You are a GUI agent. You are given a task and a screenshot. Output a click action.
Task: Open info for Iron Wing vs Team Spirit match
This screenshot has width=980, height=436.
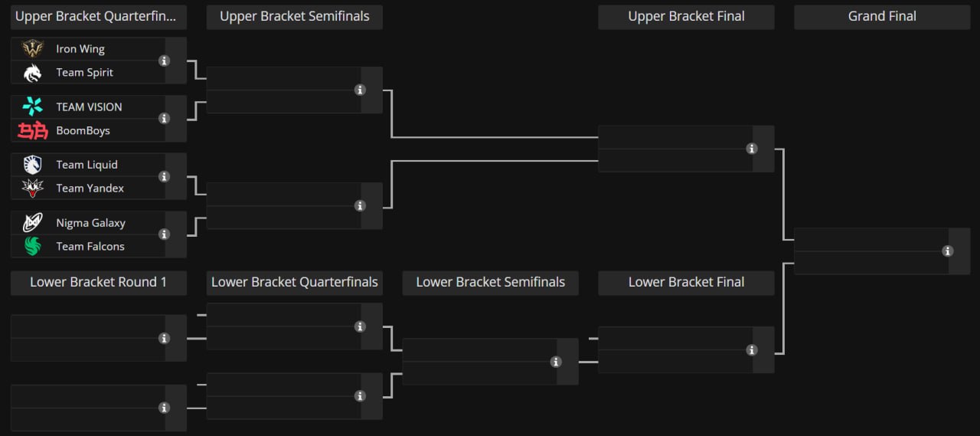click(x=164, y=61)
